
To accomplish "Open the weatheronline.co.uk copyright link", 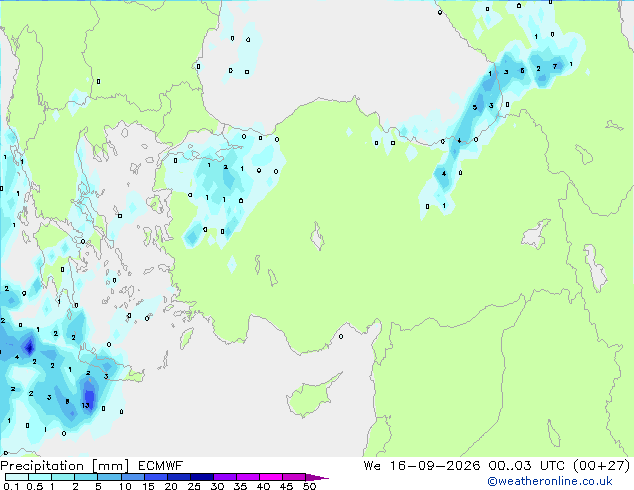I will click(550, 481).
